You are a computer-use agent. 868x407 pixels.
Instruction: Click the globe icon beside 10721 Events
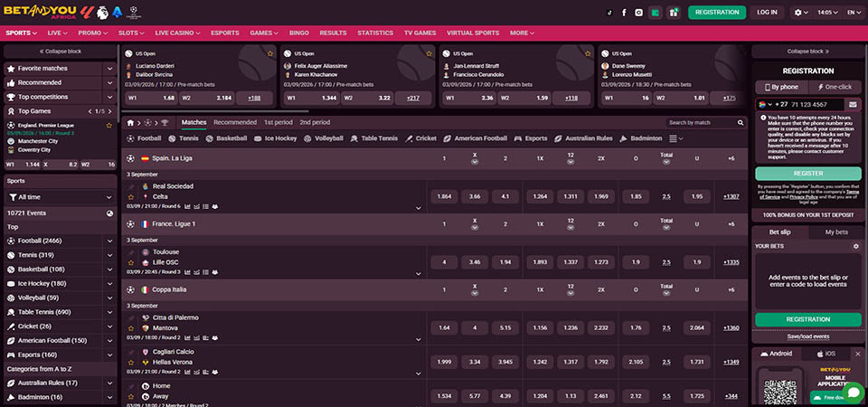(x=109, y=213)
